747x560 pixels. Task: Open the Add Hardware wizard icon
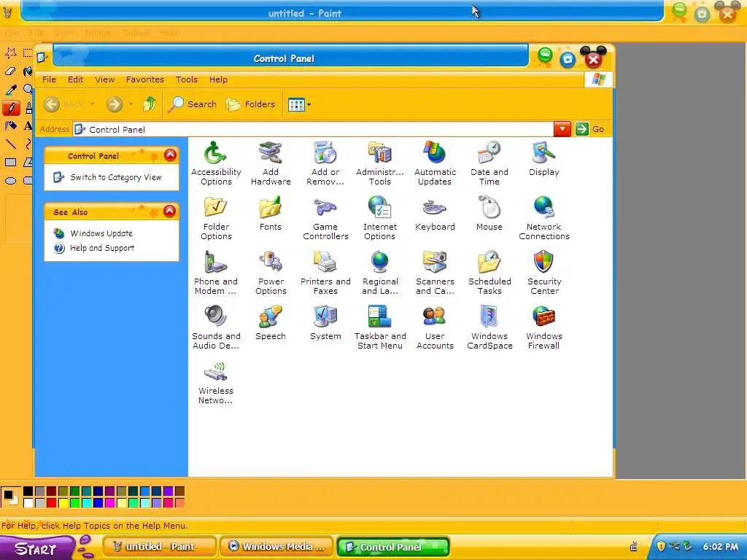(x=271, y=163)
